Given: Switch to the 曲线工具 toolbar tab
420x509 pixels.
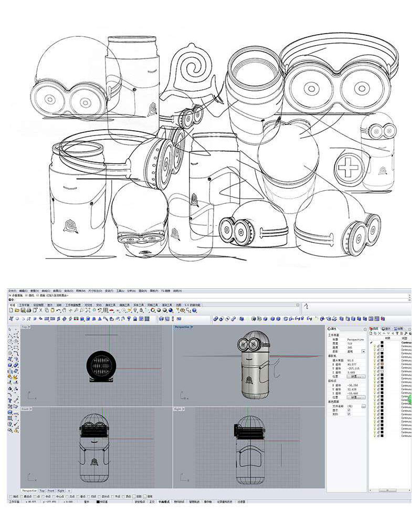Looking at the screenshot, I should [110, 305].
